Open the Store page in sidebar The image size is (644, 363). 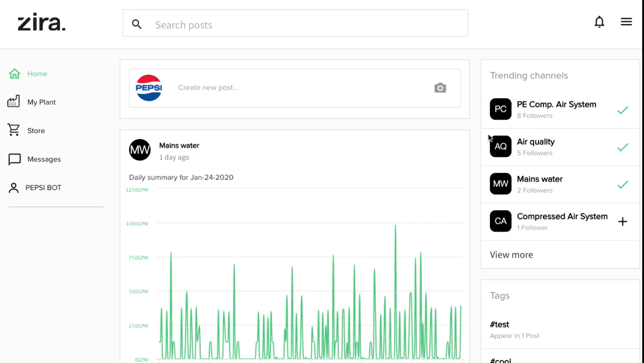click(x=36, y=131)
